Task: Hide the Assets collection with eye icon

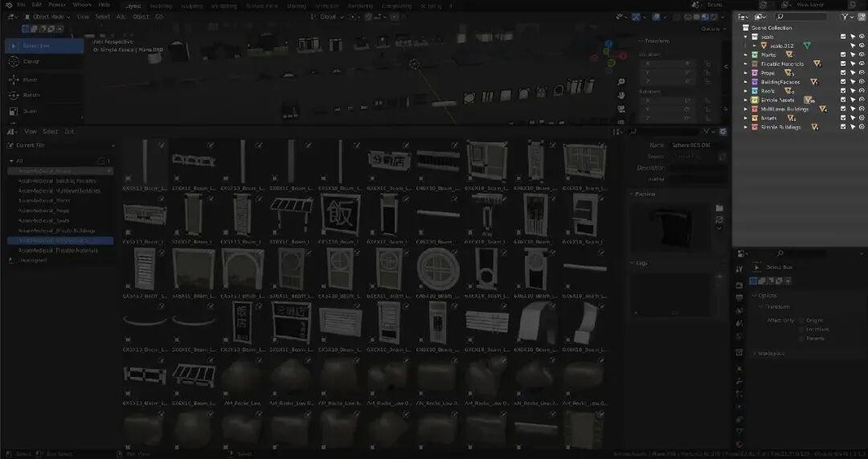Action: point(862,118)
